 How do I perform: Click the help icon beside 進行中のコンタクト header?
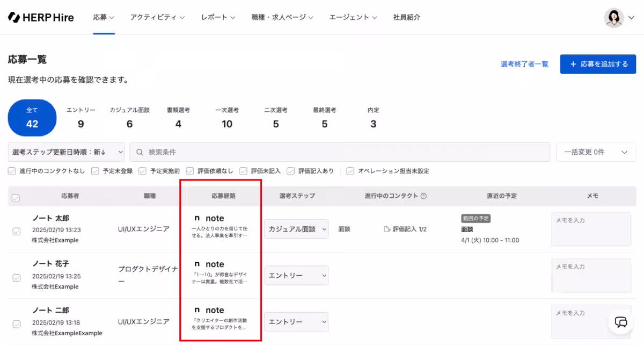coord(423,196)
